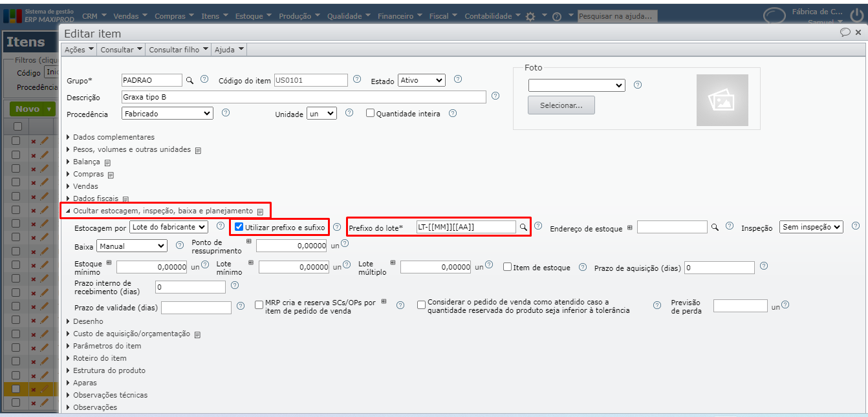Open the Consultar filho menu
Screen dimensions: 868x417
[178, 49]
